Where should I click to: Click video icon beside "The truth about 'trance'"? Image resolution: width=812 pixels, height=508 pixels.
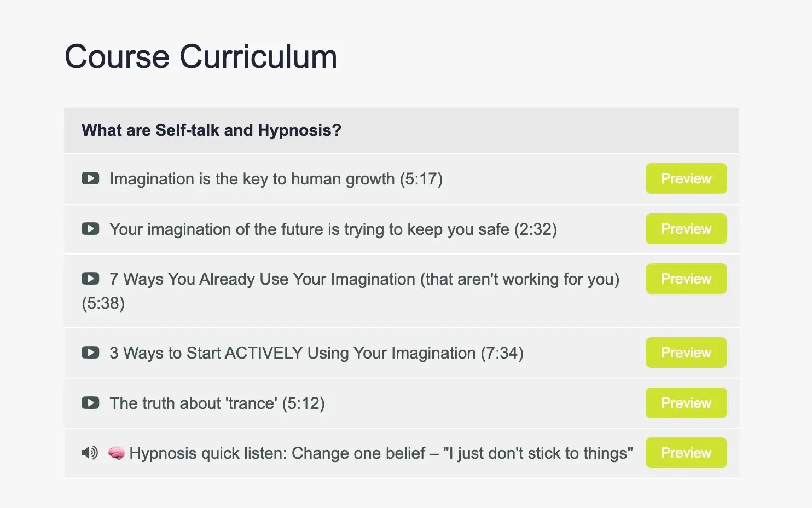click(x=90, y=403)
